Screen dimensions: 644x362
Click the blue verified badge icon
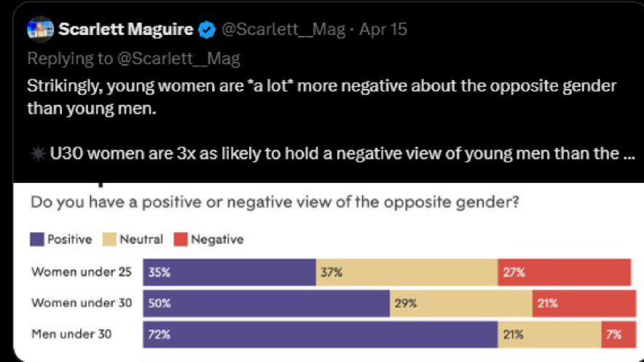207,30
